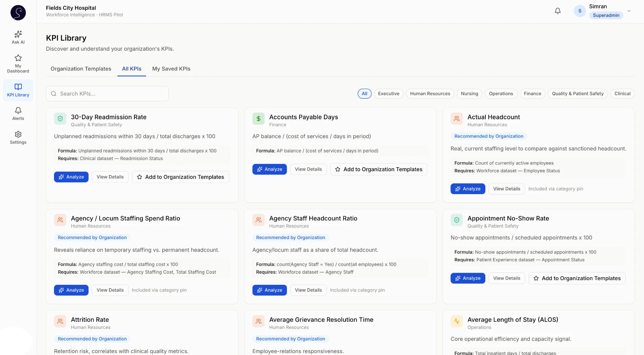Click the Search KPIs input field
This screenshot has height=355, width=644.
click(107, 94)
